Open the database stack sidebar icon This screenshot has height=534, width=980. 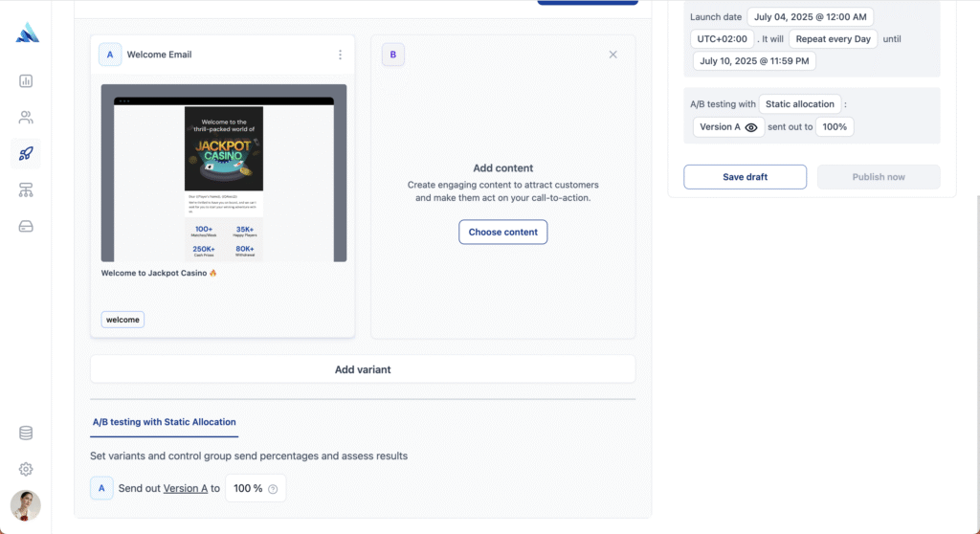(x=26, y=433)
